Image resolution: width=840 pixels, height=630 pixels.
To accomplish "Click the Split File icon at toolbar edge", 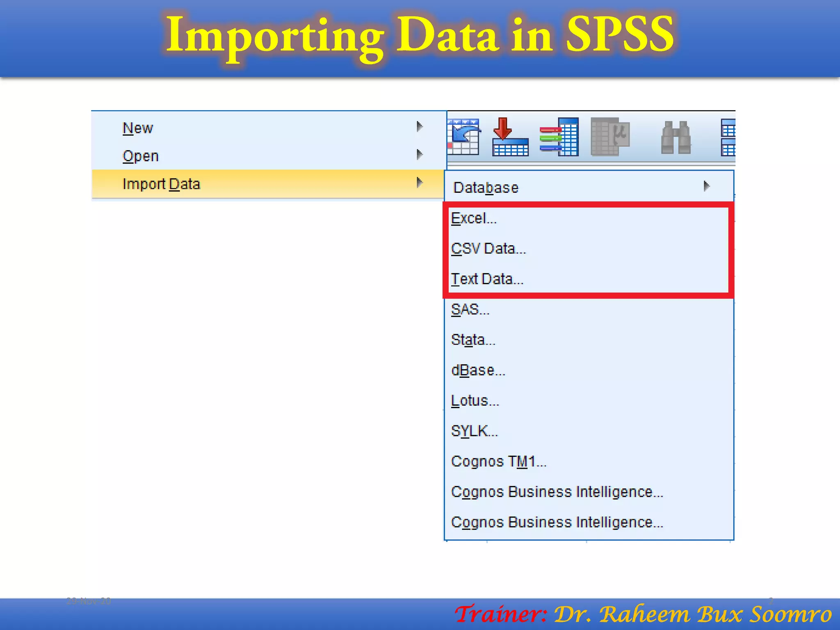I will [728, 138].
